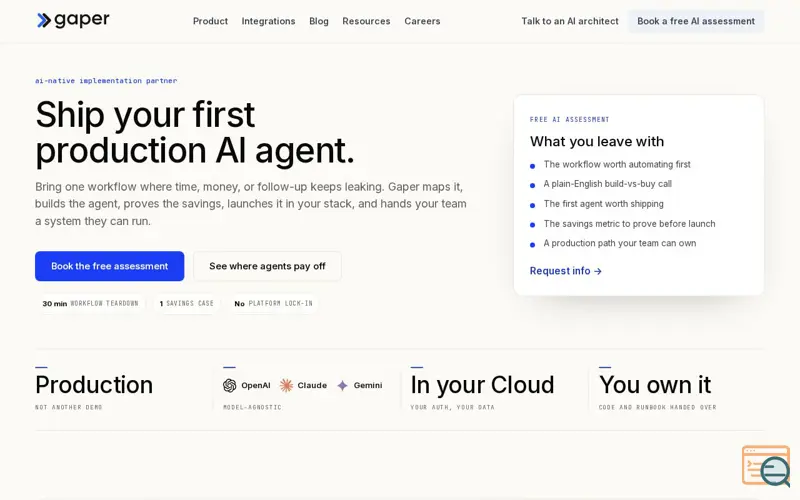
Task: Click Book a free AI assessment button
Action: tap(696, 21)
